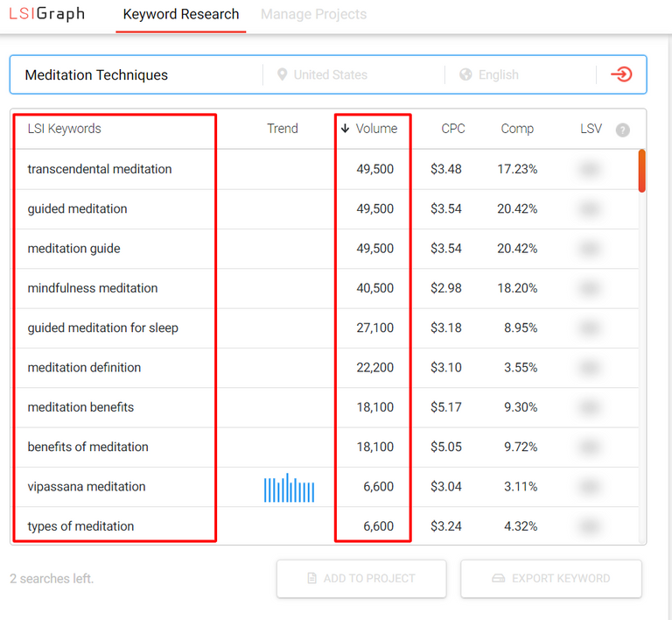This screenshot has width=672, height=620.
Task: Select the benefits of meditation keyword
Action: [87, 447]
